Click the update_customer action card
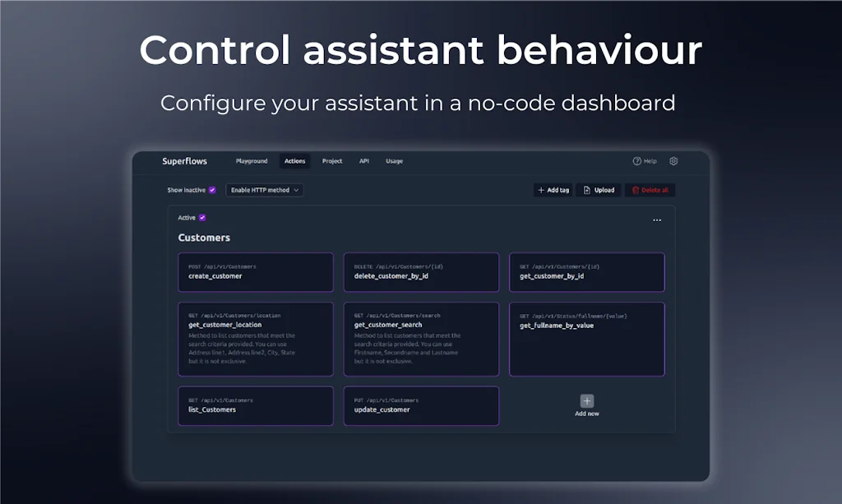This screenshot has height=504, width=842. 421,405
